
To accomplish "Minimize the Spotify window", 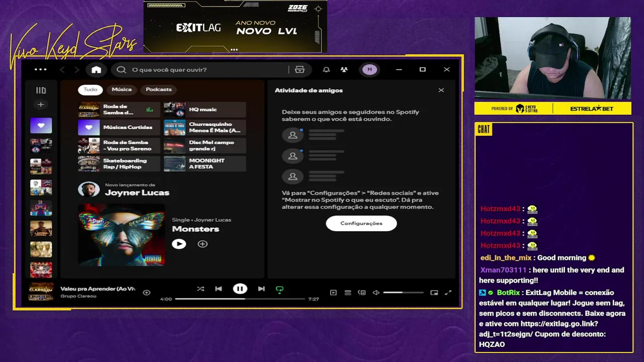I will point(399,69).
